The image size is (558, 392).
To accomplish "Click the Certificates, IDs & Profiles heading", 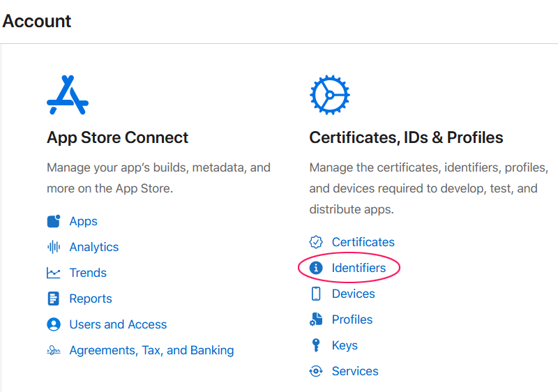I will point(406,137).
